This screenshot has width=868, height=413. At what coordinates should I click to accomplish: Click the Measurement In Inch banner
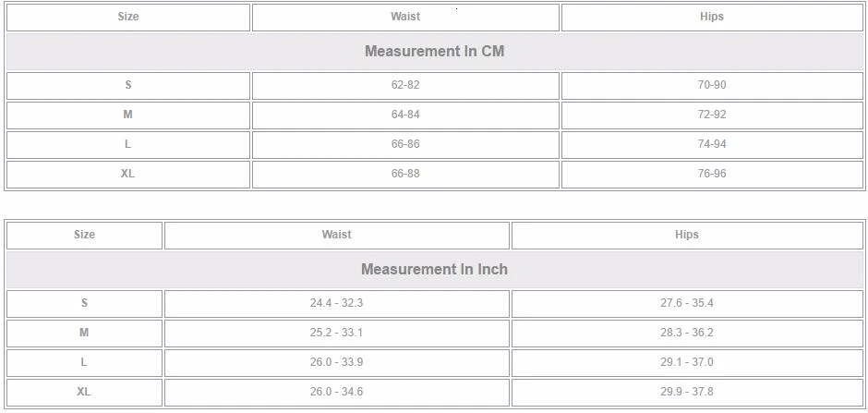coord(435,270)
